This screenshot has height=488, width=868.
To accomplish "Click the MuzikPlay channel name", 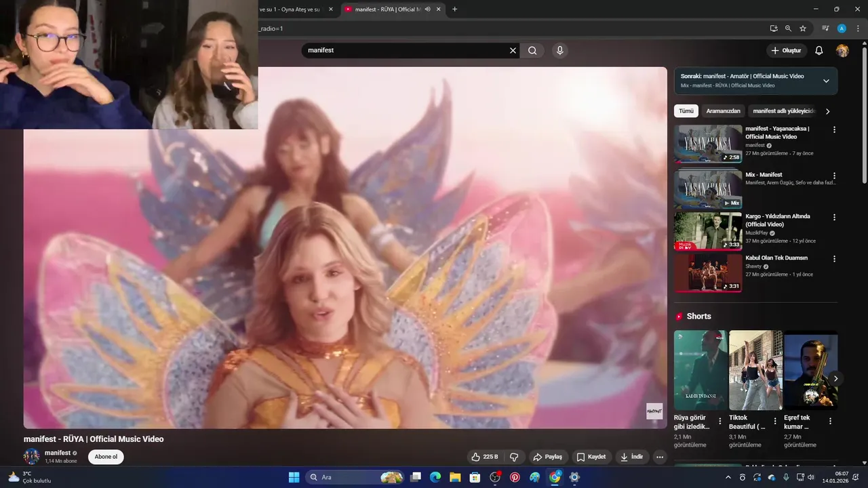I will [757, 232].
